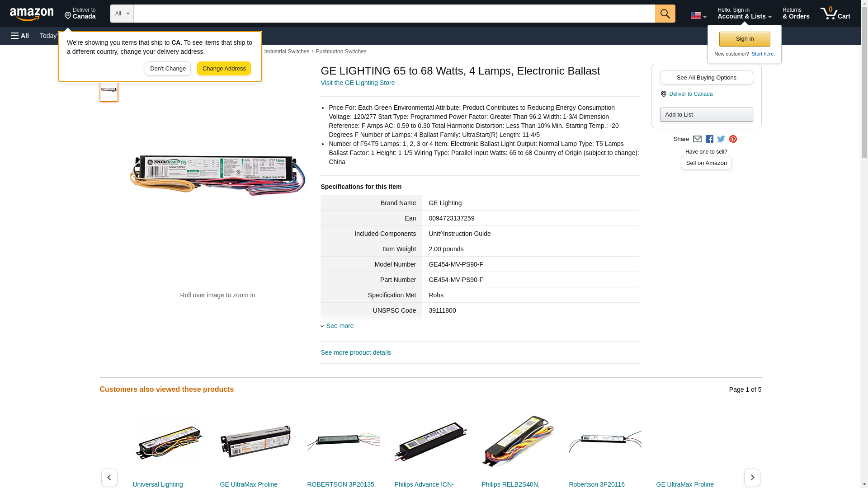Open the Add to List dropdown

[x=706, y=114]
